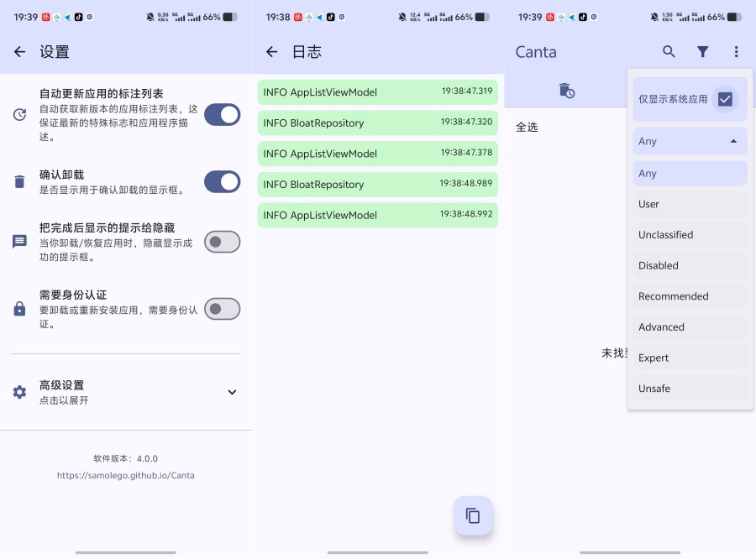756x559 pixels.
Task: Expand 高级设置 with the chevron arrow
Action: coord(232,392)
